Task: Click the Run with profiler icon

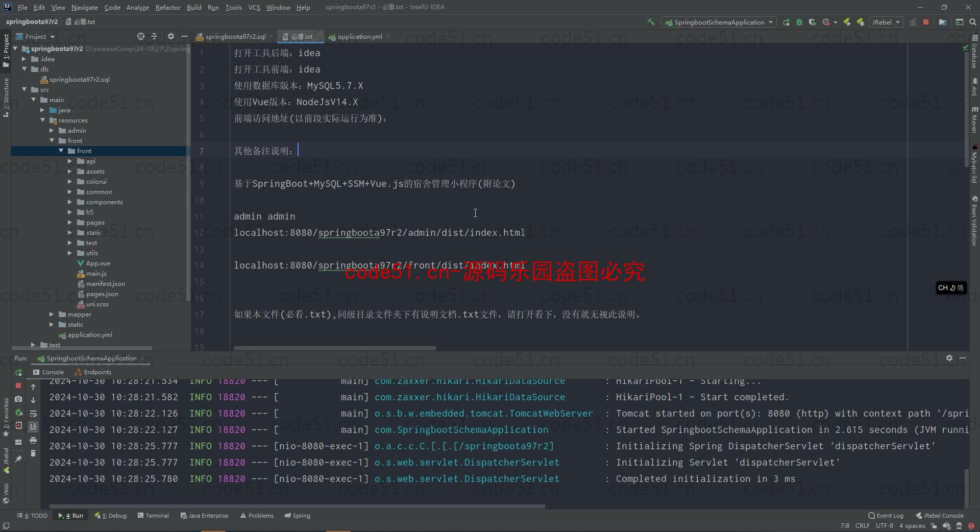Action: 826,22
